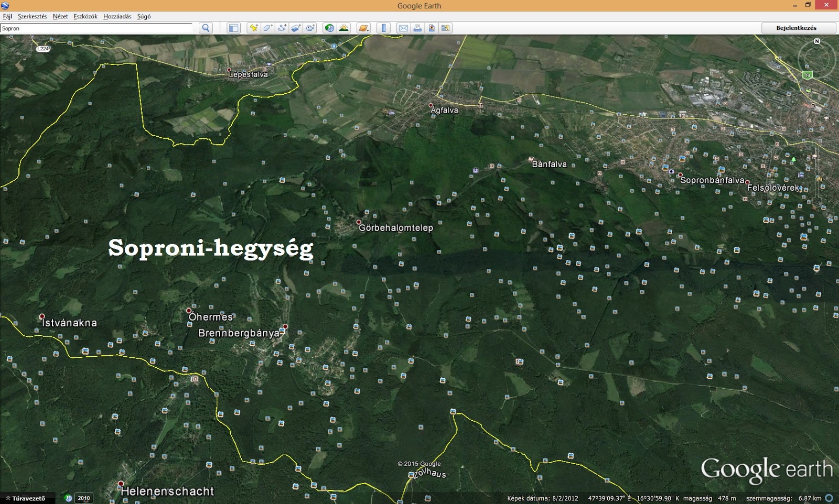The height and width of the screenshot is (504, 839).
Task: Toggle sunlight across the landscape
Action: pyautogui.click(x=344, y=28)
